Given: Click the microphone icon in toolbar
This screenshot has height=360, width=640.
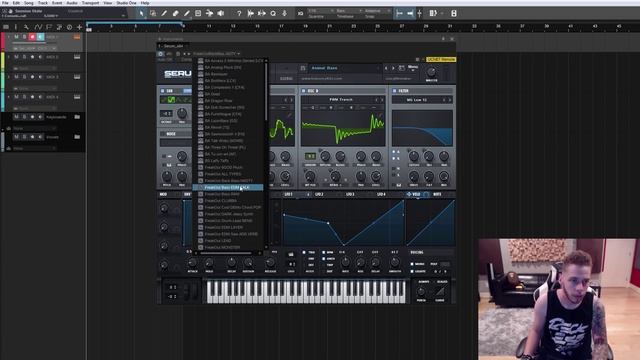Looking at the screenshot, I should pos(284,13).
